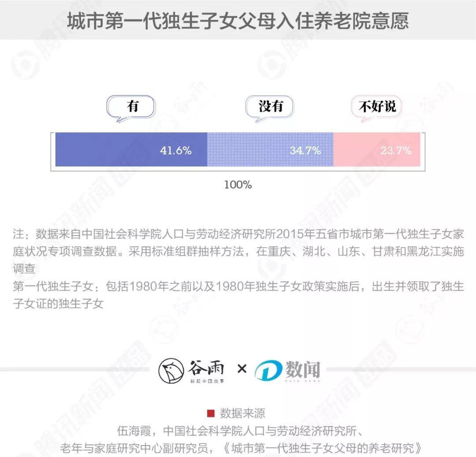The image size is (476, 457).
Task: Click the red square beside 数据来源
Action: 211,413
